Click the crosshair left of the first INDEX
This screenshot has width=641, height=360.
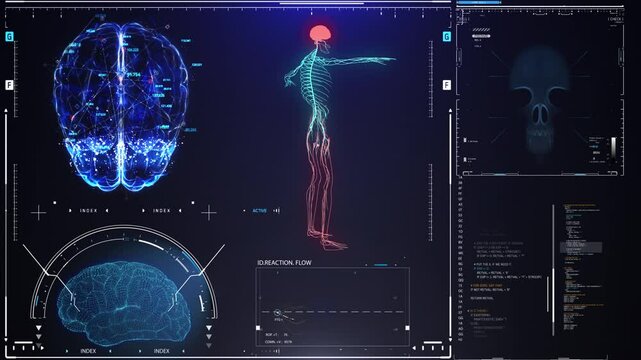pyautogui.click(x=38, y=213)
